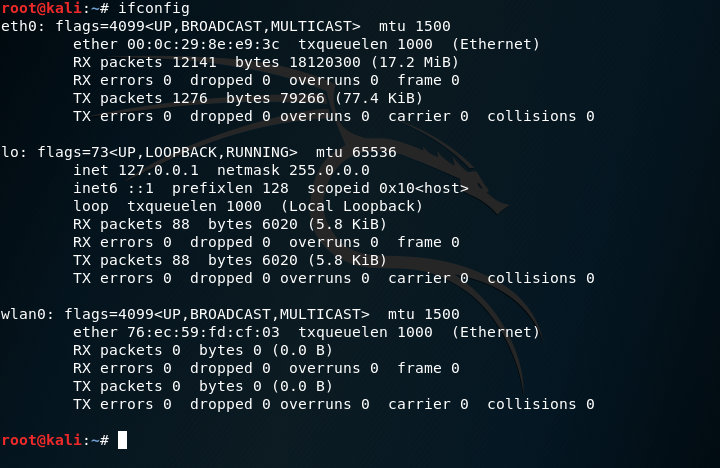
Task: Click the LOOPBACK,RUNNING flags text
Action: [212, 152]
